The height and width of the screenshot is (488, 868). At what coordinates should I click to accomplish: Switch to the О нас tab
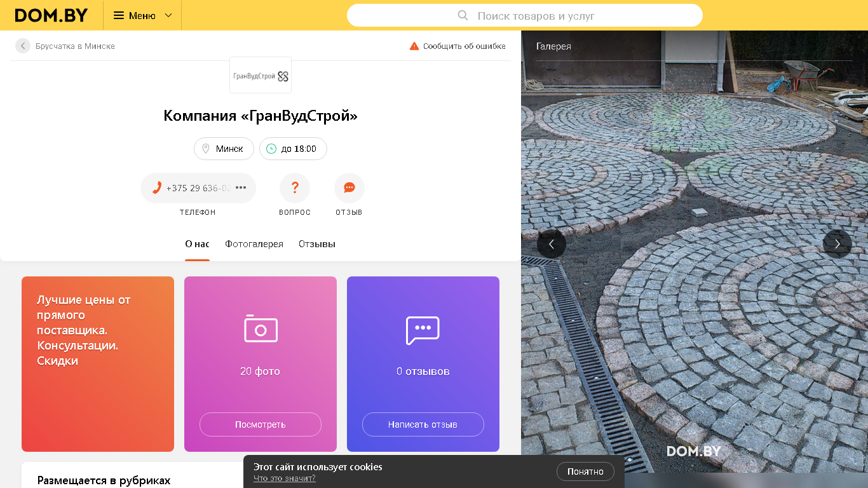(197, 244)
